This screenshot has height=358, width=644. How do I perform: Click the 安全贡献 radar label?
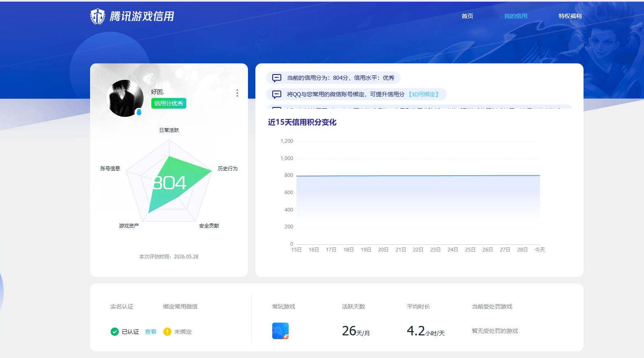[x=209, y=225]
